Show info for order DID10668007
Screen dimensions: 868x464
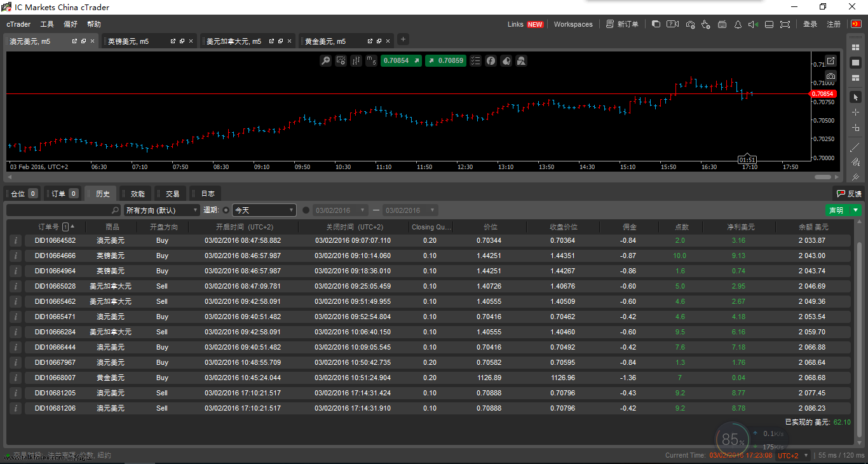click(16, 378)
